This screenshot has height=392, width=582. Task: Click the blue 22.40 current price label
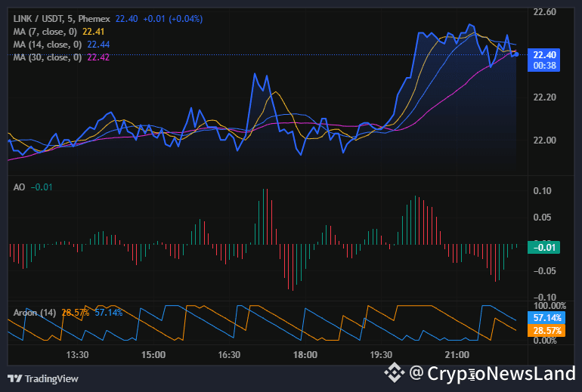pyautogui.click(x=544, y=54)
